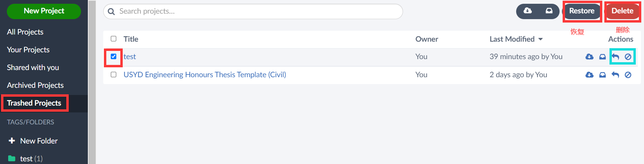
Task: Uncheck the test project checkbox
Action: pyautogui.click(x=113, y=56)
